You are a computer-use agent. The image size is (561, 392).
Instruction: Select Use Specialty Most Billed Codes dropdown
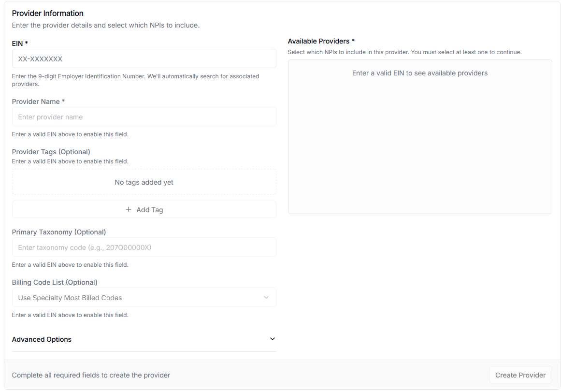click(144, 297)
